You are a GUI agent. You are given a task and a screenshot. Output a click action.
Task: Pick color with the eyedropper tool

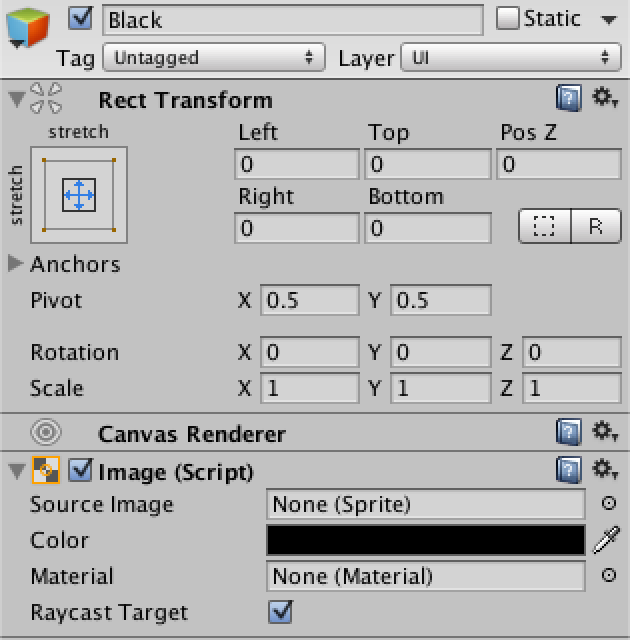(606, 540)
